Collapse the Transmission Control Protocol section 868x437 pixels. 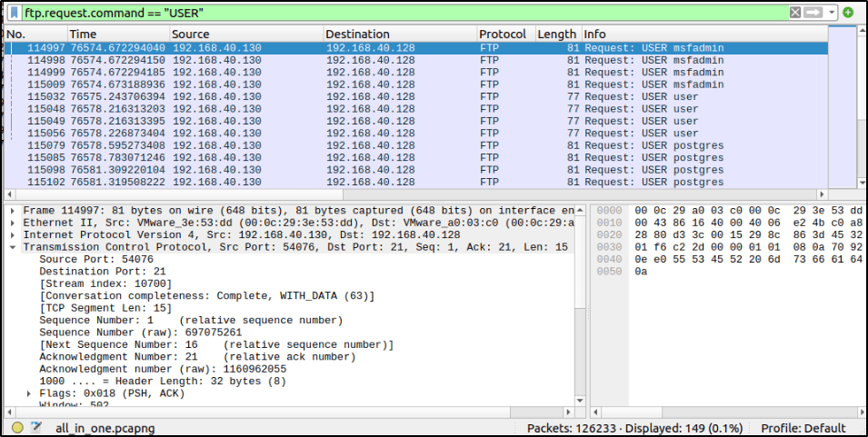13,247
